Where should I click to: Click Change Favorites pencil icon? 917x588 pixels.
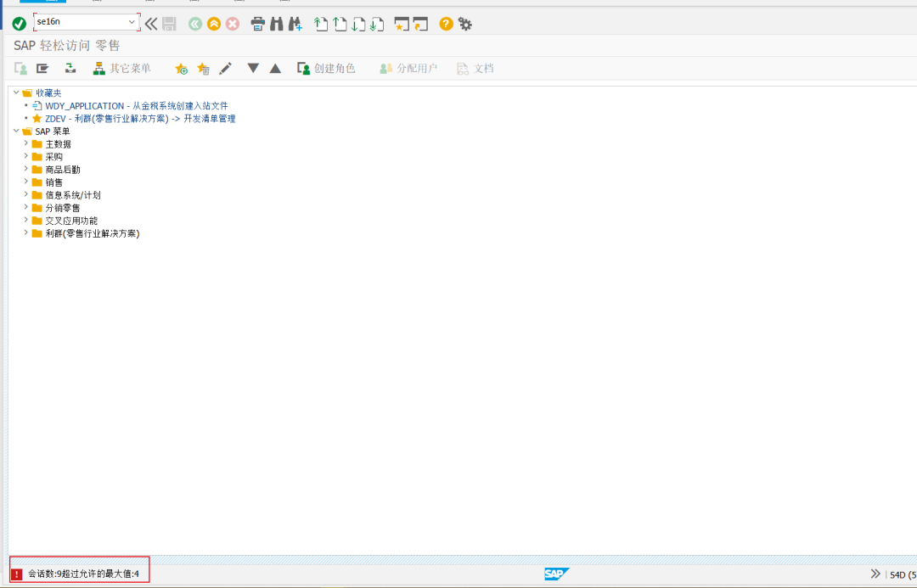coord(225,69)
